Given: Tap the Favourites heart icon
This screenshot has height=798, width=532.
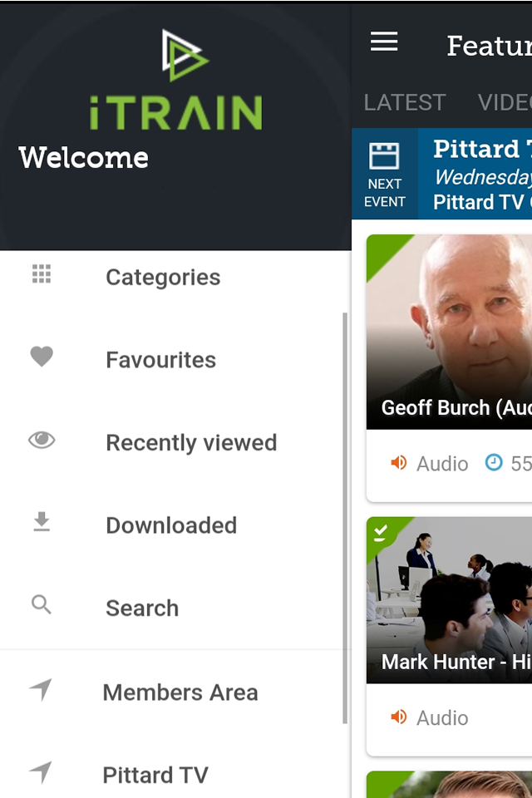Looking at the screenshot, I should coord(42,357).
